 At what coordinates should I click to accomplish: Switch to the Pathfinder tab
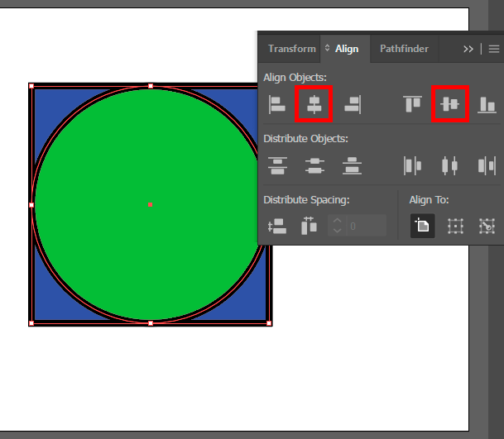coord(404,49)
